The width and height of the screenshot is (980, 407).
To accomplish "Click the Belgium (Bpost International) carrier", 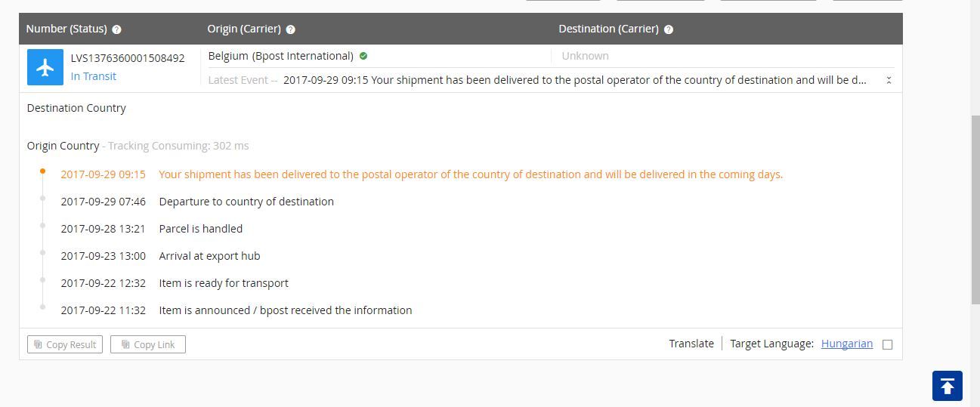I will (x=280, y=56).
